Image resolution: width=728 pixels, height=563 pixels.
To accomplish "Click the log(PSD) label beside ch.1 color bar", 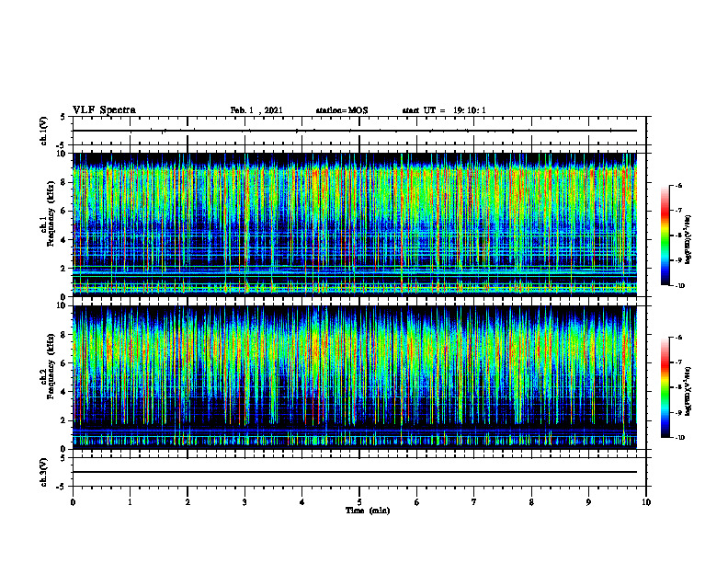I will (689, 239).
